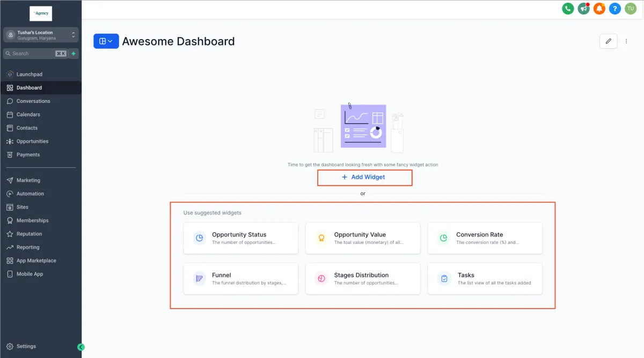This screenshot has width=644, height=358.
Task: Click the Add Widget button
Action: (364, 177)
